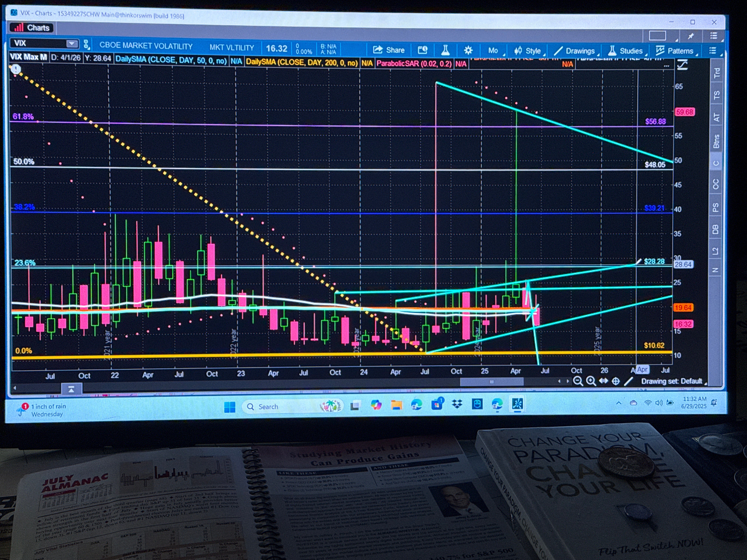Click the zoom out magnifier icon
This screenshot has width=747, height=560.
[578, 381]
